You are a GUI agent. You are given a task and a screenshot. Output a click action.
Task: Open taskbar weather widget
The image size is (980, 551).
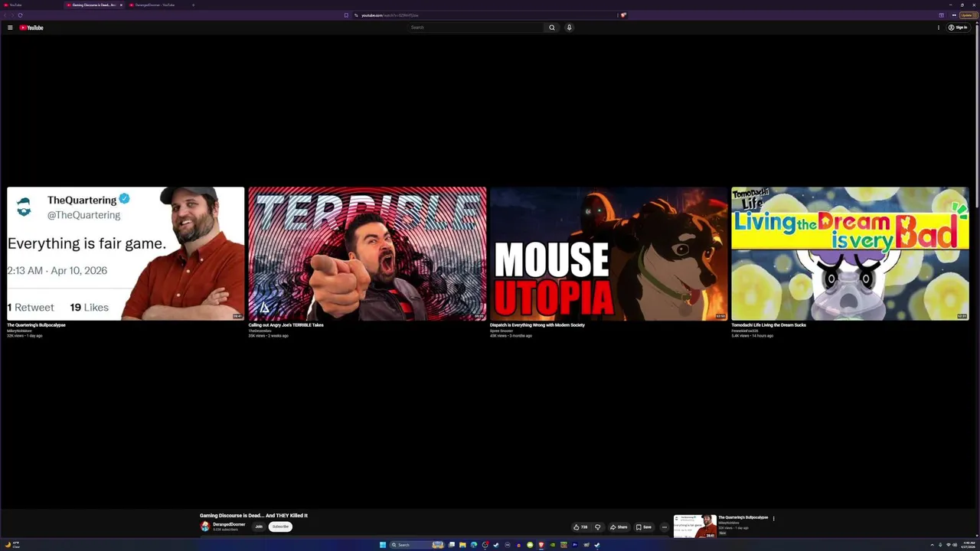pos(12,545)
